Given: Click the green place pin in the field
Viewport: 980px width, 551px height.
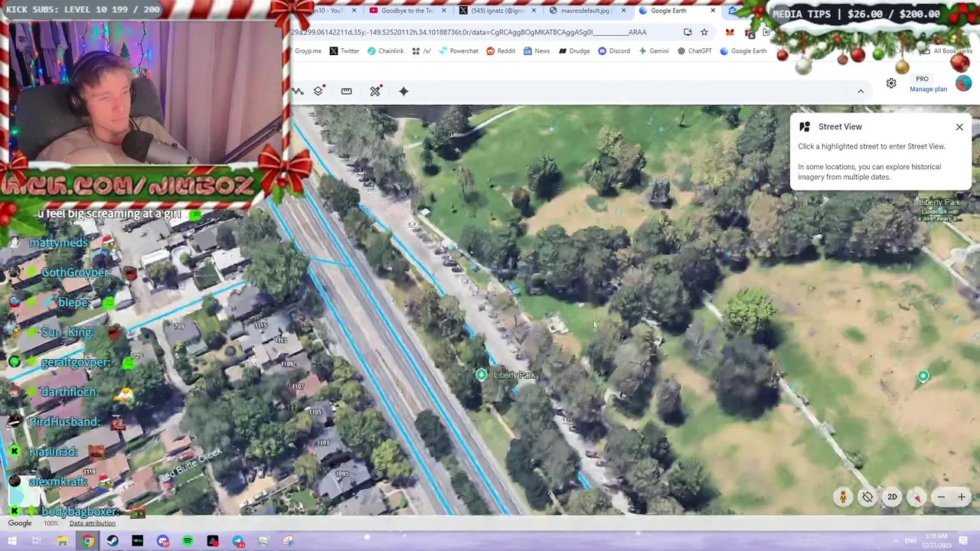Looking at the screenshot, I should [x=923, y=376].
